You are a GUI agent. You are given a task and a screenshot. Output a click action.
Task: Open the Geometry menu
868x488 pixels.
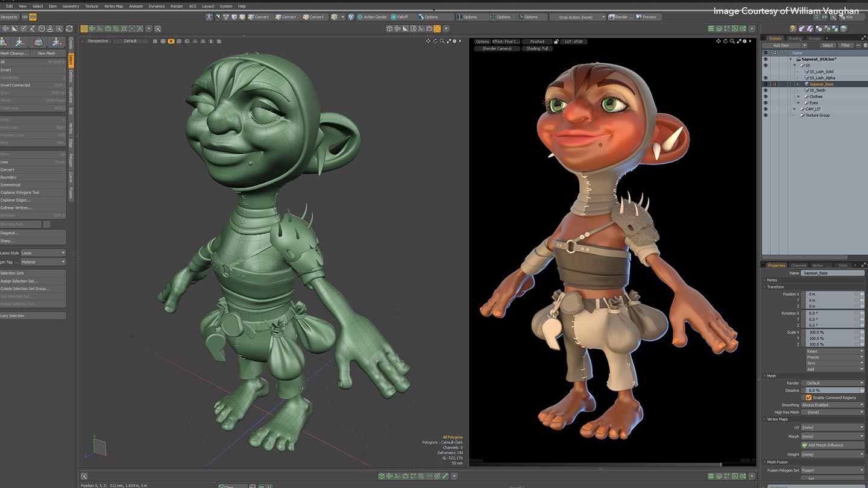(71, 6)
